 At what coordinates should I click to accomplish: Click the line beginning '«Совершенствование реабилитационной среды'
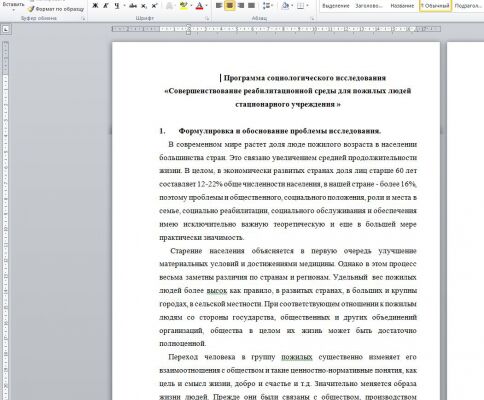click(288, 91)
